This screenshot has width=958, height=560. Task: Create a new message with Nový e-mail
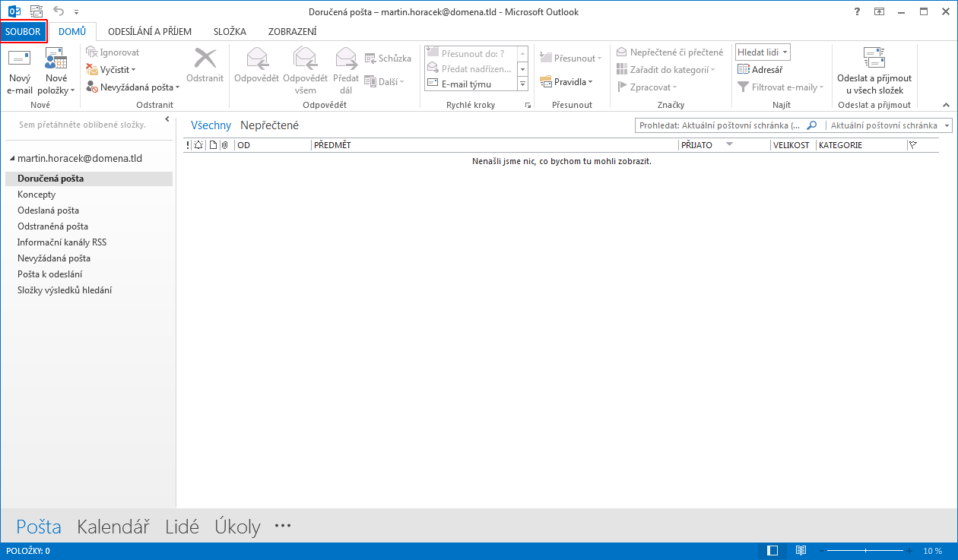pos(20,72)
